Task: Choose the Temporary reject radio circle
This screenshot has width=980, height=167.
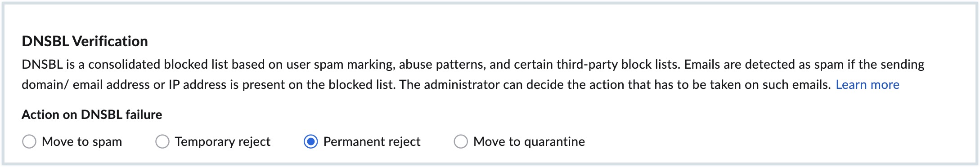Action: [162, 141]
